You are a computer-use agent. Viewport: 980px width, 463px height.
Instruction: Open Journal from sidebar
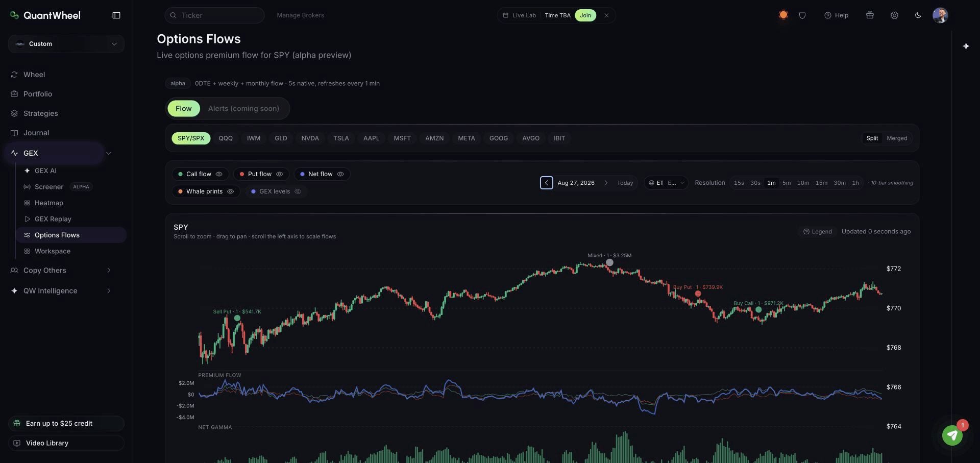(x=36, y=133)
